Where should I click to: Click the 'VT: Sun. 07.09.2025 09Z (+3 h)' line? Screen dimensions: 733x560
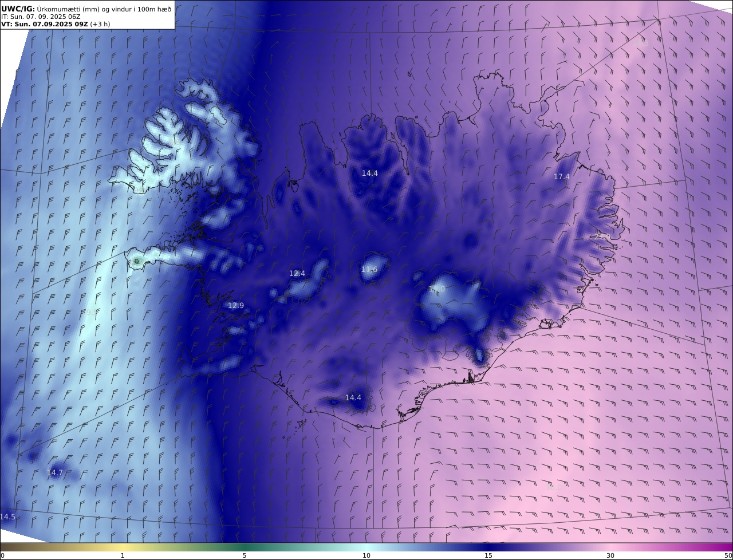(x=56, y=24)
